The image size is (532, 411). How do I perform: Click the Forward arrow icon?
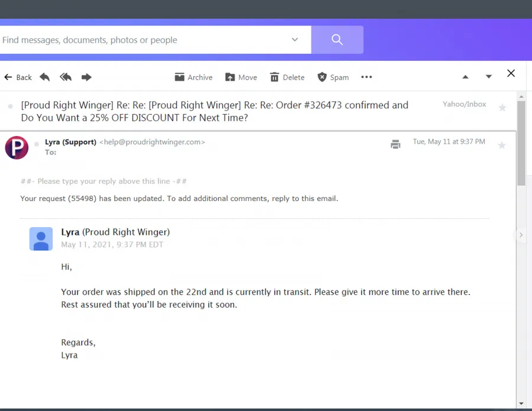86,77
